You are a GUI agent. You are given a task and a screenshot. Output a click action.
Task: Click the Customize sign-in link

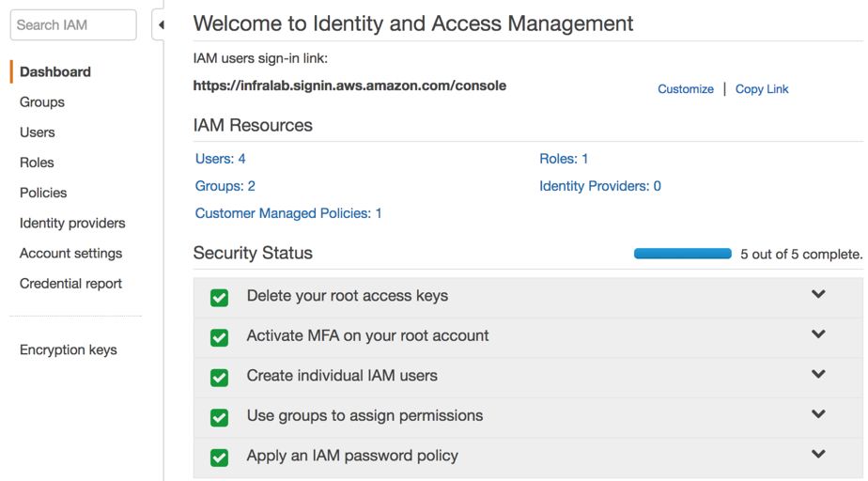pyautogui.click(x=686, y=89)
